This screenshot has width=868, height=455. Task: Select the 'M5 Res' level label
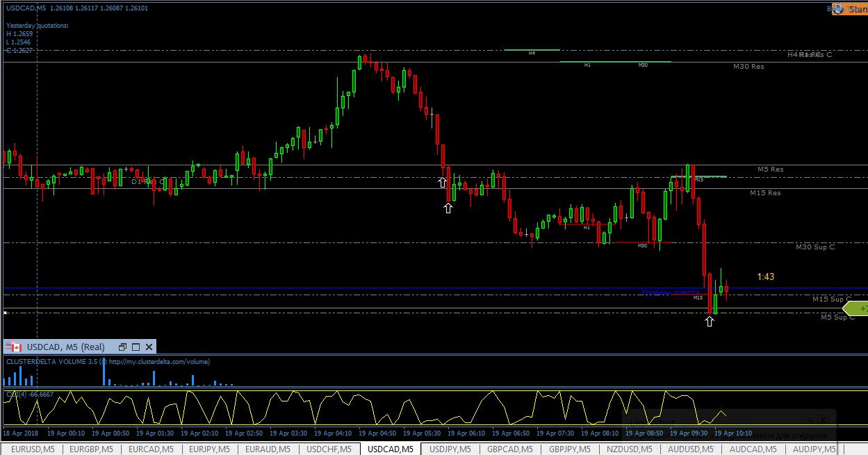[771, 169]
